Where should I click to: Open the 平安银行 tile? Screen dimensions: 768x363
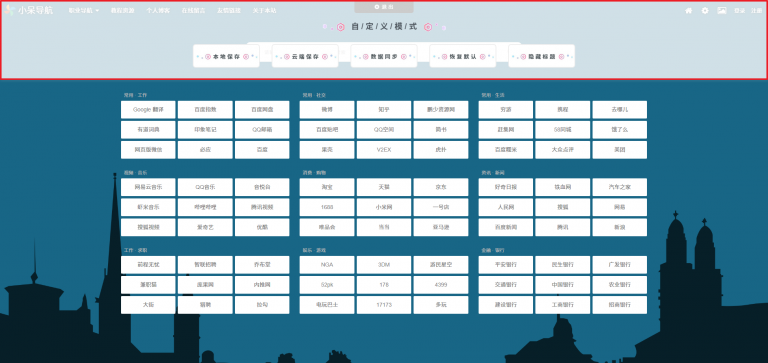[x=505, y=265]
